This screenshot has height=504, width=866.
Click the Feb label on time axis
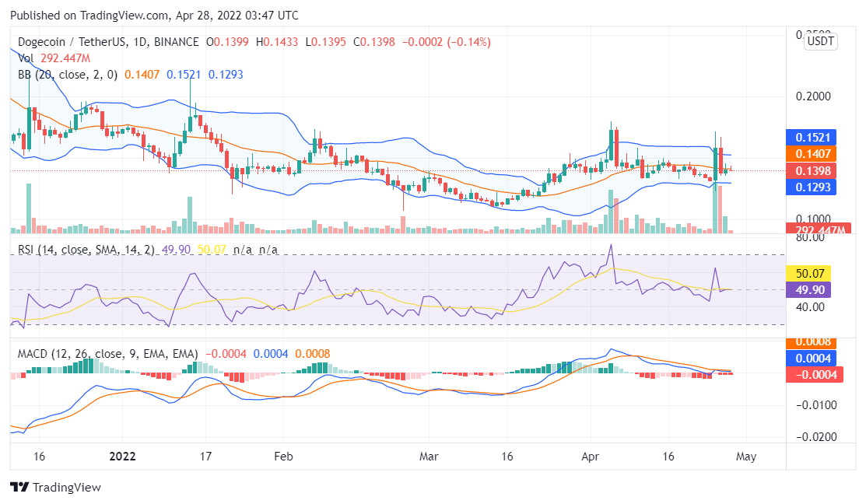click(x=282, y=457)
